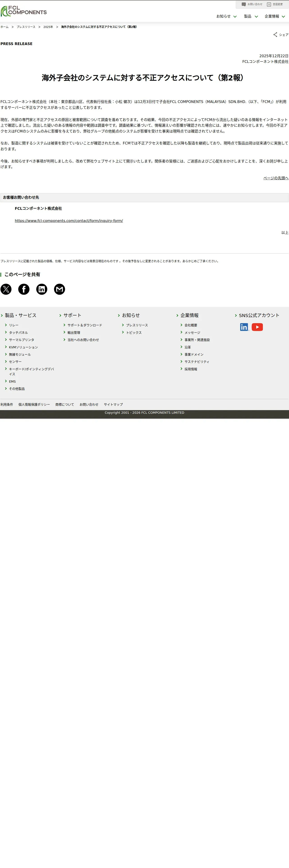Go to ホーム in the breadcrumb

[x=4, y=27]
